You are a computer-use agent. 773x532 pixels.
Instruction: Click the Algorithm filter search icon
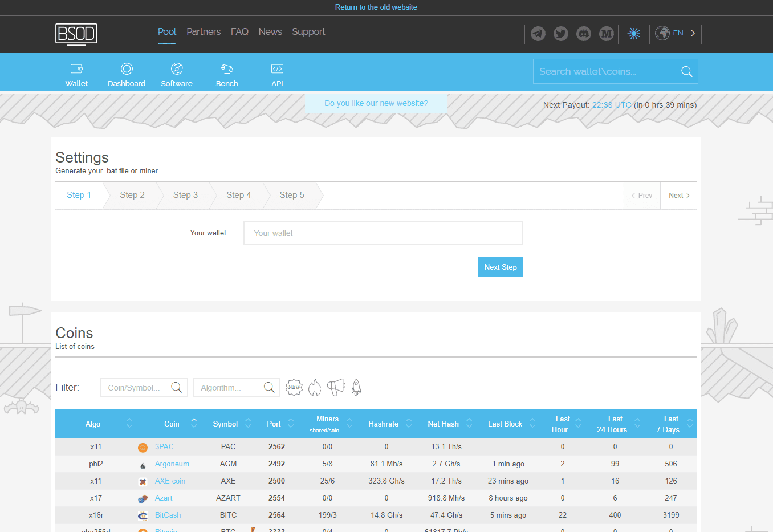point(269,388)
